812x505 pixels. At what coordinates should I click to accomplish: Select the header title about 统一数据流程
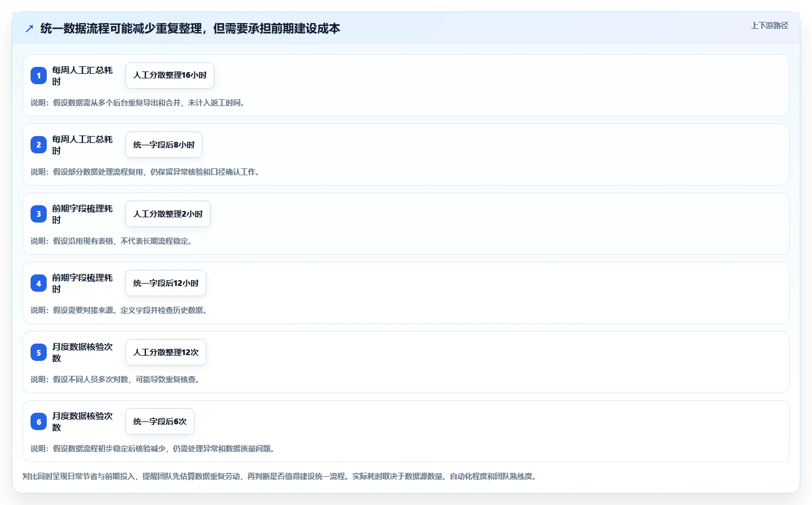190,28
